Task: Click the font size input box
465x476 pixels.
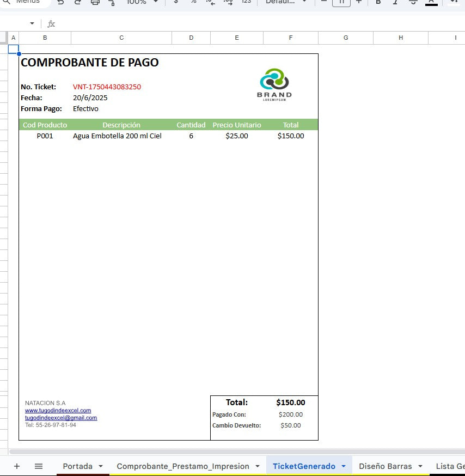Action: [341, 2]
